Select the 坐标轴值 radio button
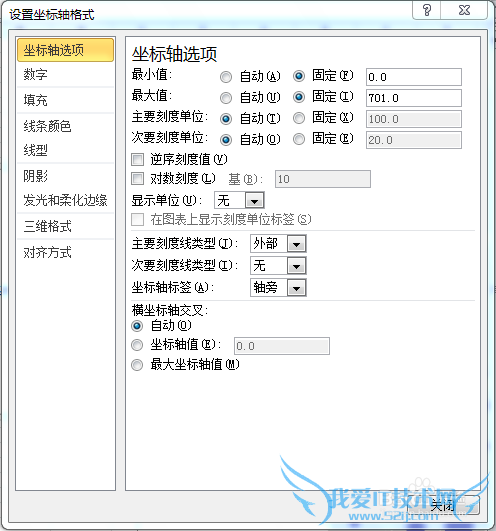The image size is (496, 531). (137, 345)
